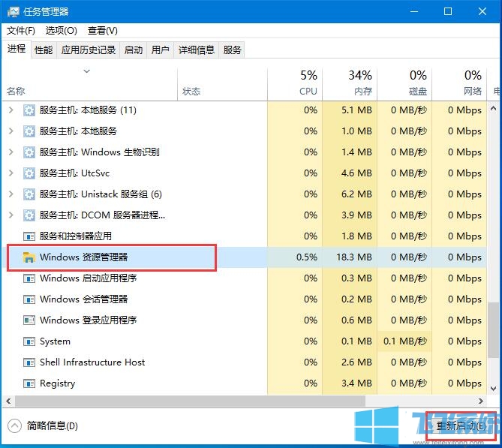
Task: Collapse to 简略信息 view with arrow
Action: 14,425
